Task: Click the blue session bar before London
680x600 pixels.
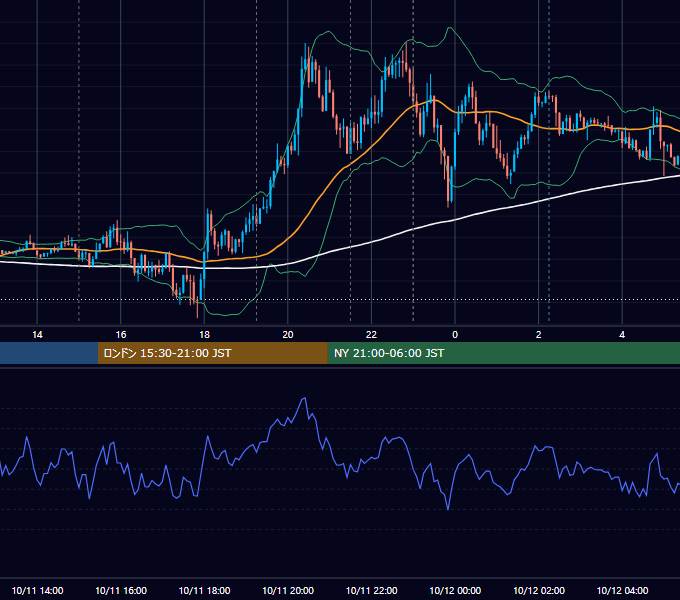Action: tap(49, 353)
